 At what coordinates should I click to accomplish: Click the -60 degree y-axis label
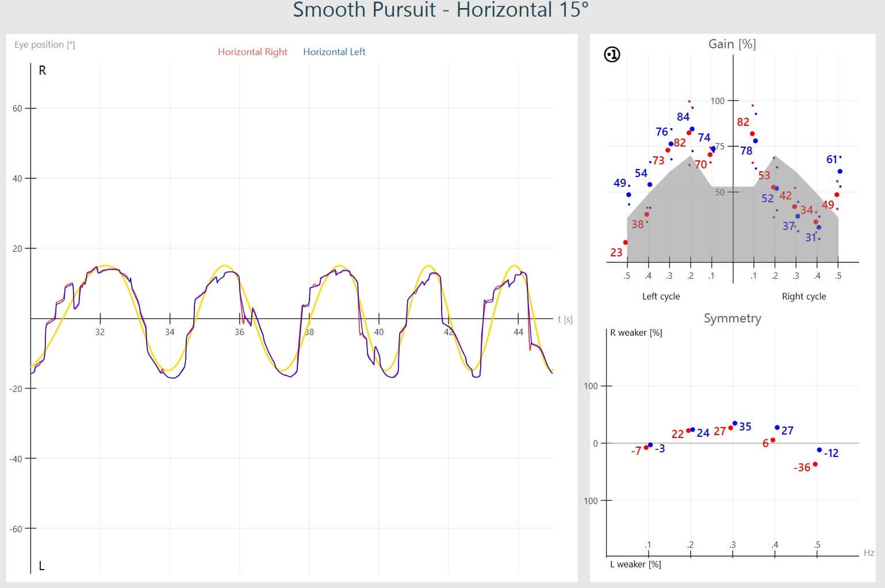point(16,529)
